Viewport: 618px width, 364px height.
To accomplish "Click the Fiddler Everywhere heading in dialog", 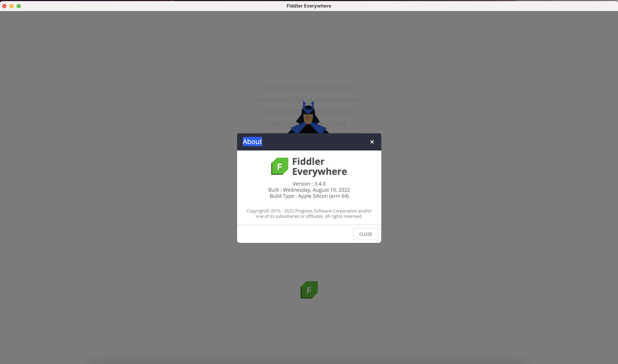I will 319,167.
